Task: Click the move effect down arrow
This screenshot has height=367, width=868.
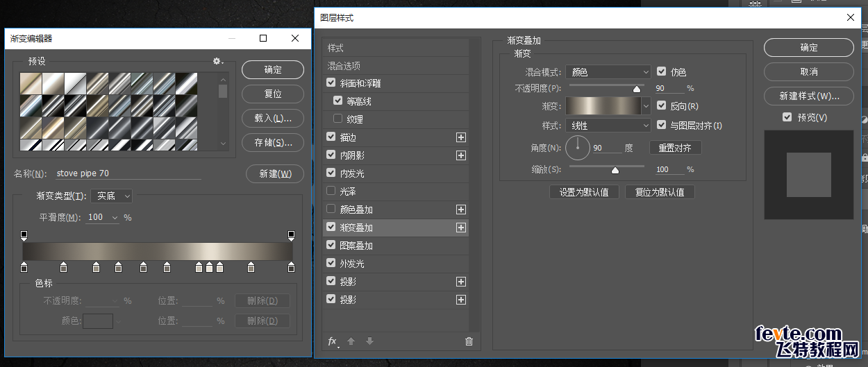Action: (369, 341)
